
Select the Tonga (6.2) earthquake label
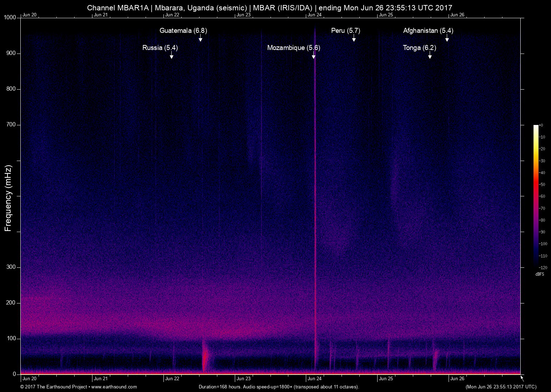[419, 48]
